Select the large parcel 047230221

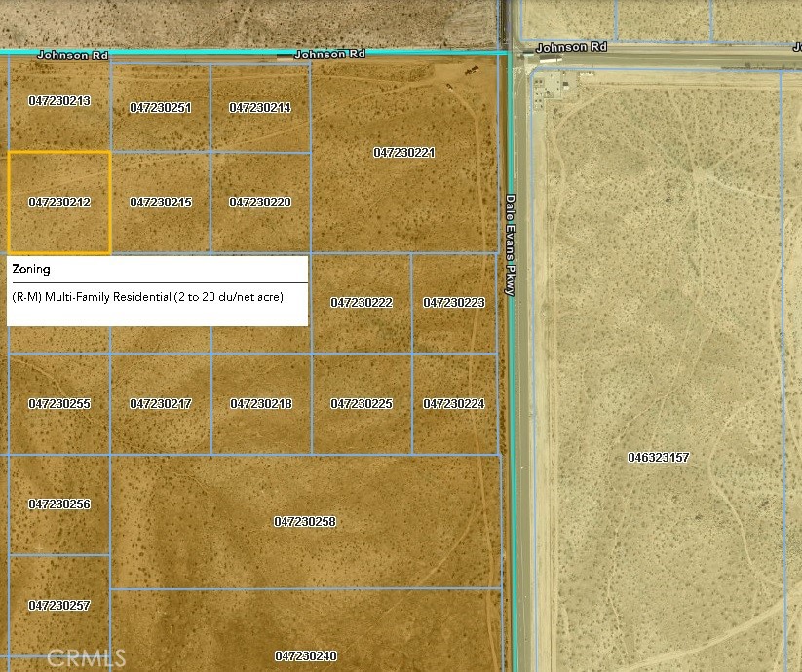tap(404, 153)
